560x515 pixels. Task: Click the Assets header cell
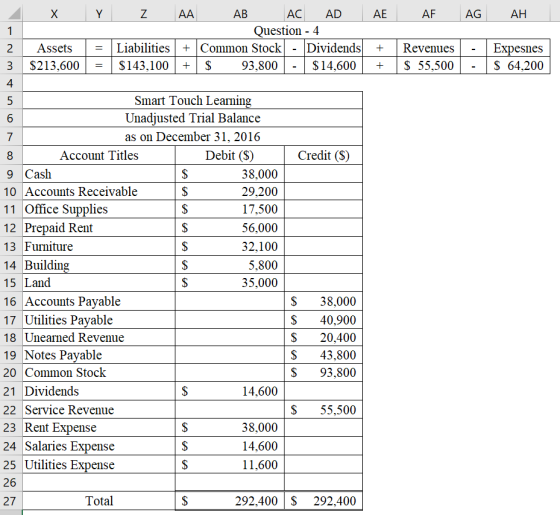54,48
